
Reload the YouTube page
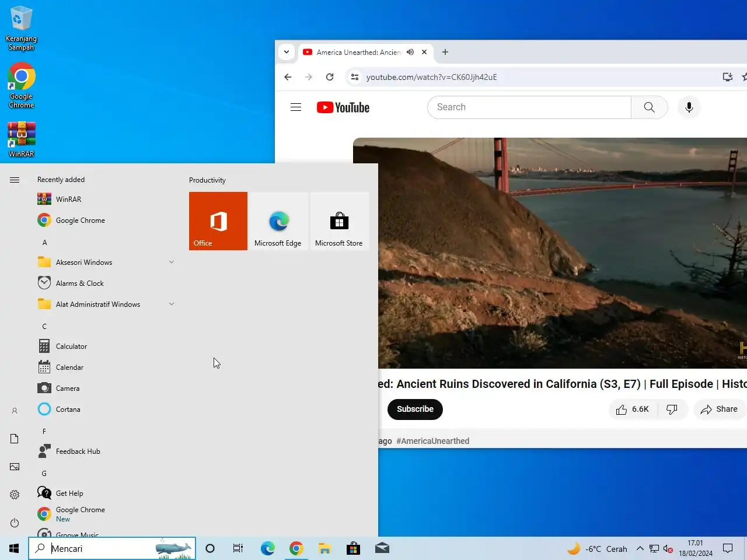pos(330,77)
